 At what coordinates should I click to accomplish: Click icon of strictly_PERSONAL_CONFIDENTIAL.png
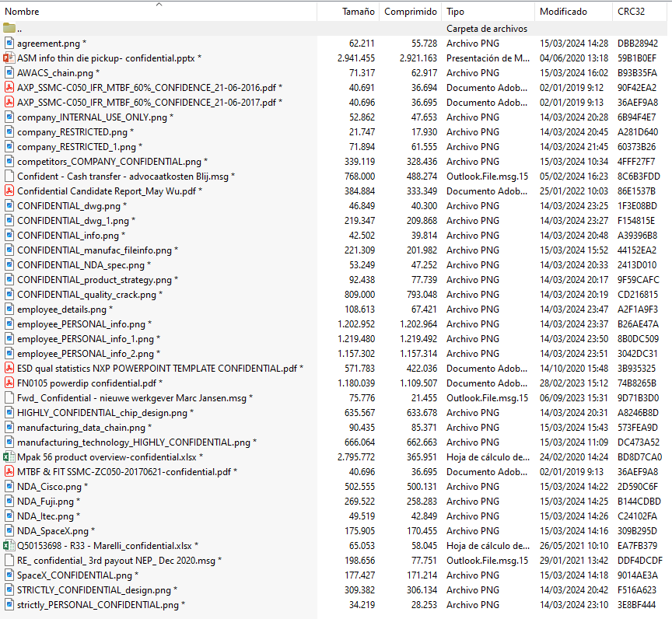click(9, 605)
